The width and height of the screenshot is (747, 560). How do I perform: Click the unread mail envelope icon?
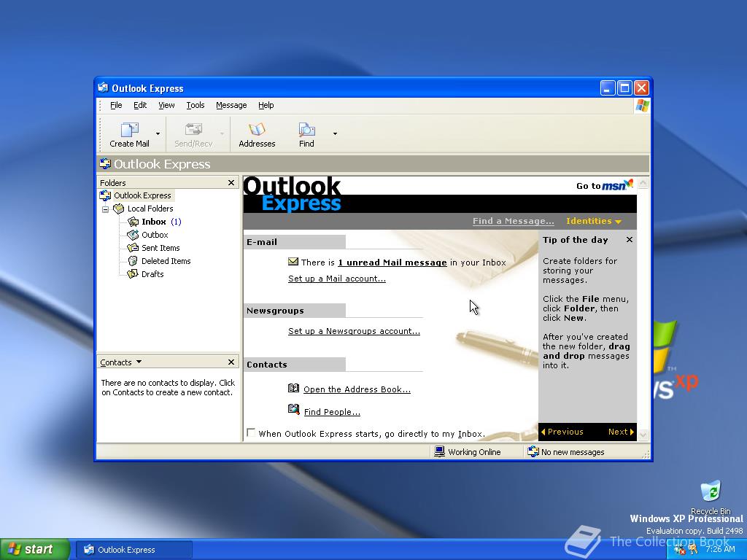(x=293, y=262)
